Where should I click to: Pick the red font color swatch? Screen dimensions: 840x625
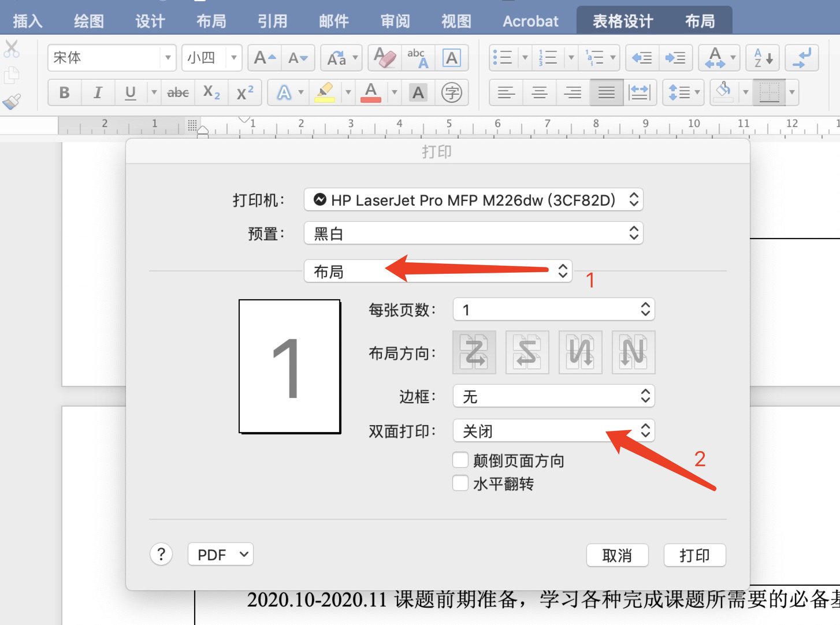(371, 92)
